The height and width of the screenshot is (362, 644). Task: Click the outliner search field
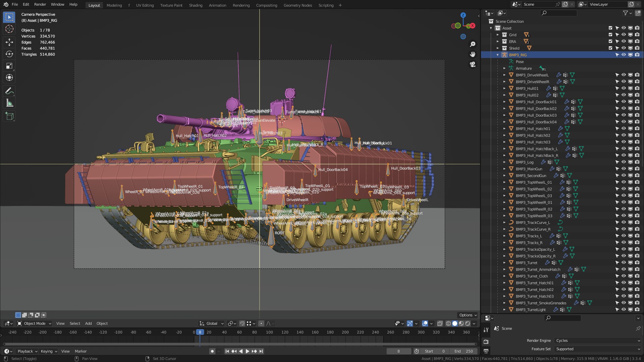[559, 13]
